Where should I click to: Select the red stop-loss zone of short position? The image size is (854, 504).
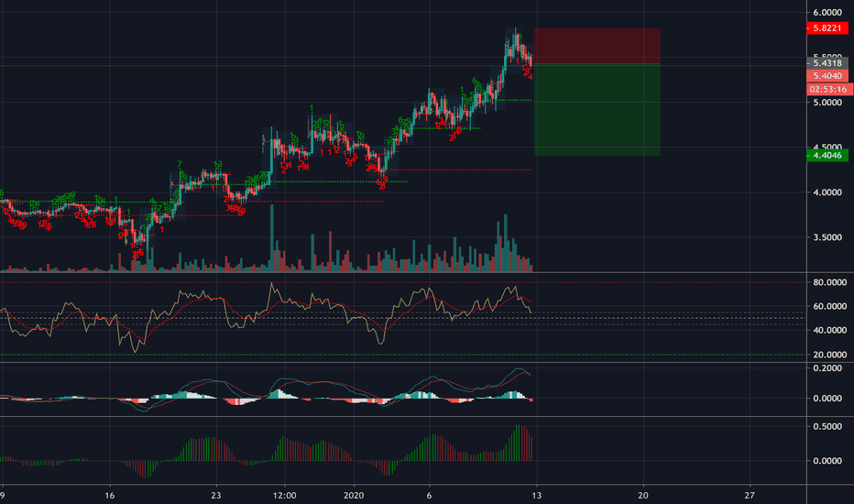(597, 47)
